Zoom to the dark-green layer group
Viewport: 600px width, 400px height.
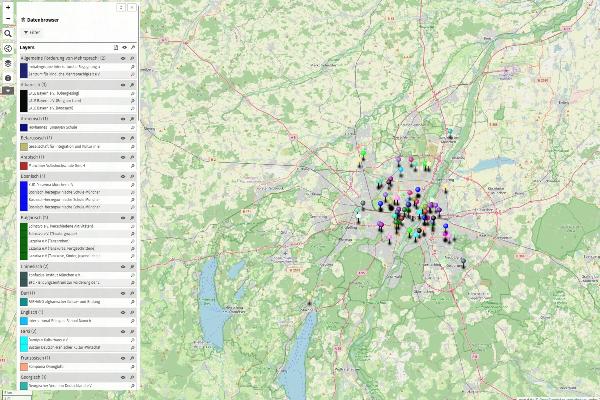click(x=132, y=218)
